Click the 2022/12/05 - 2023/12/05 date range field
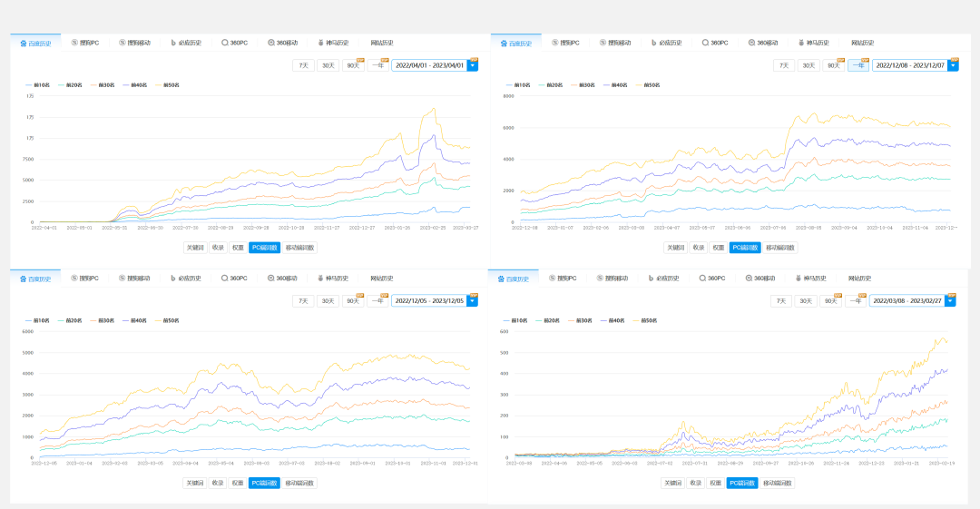The width and height of the screenshot is (980, 509). pos(428,300)
